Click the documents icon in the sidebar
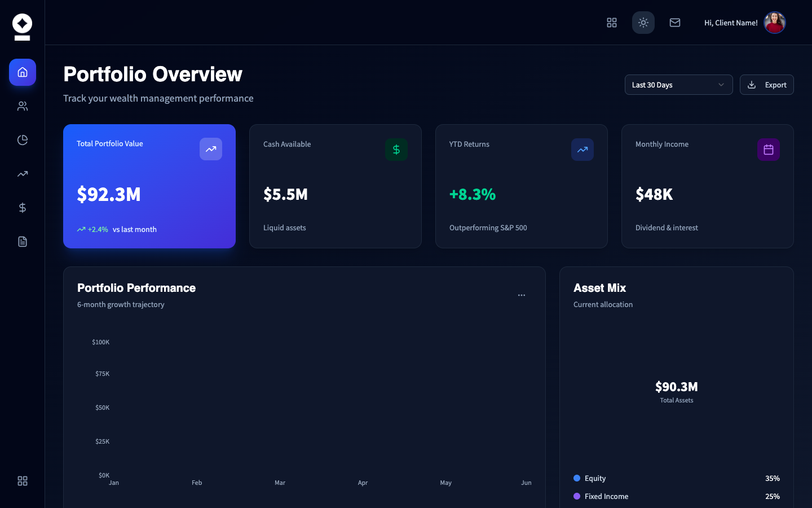 23,241
